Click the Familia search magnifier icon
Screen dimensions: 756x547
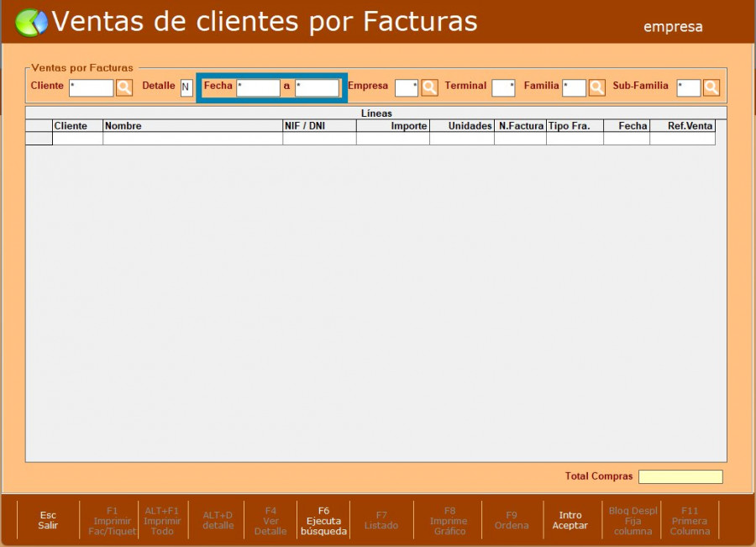tap(596, 87)
